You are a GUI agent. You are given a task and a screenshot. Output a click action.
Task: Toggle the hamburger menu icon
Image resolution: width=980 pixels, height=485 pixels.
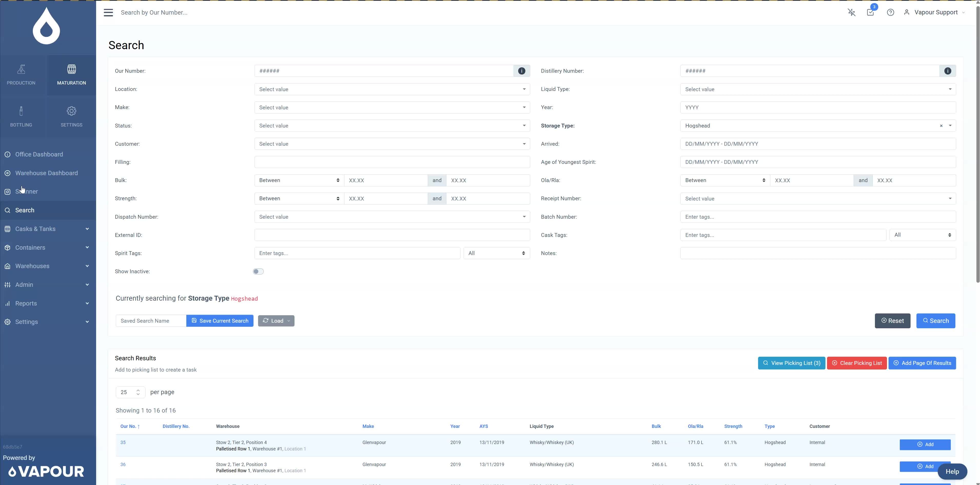[108, 13]
